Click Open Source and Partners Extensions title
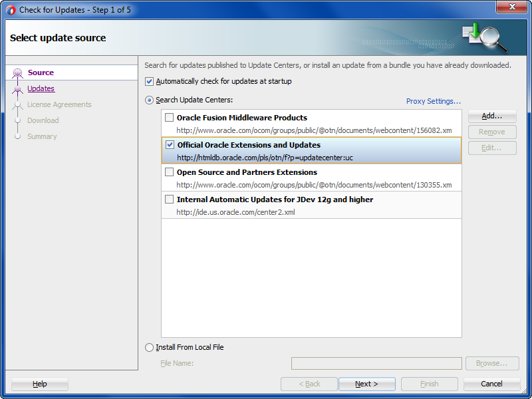 (x=247, y=172)
